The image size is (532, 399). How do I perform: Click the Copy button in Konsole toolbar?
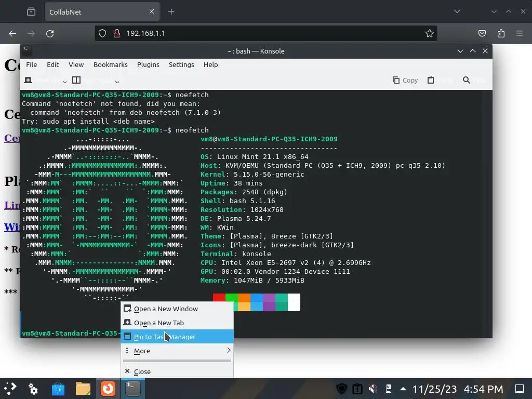pyautogui.click(x=405, y=81)
